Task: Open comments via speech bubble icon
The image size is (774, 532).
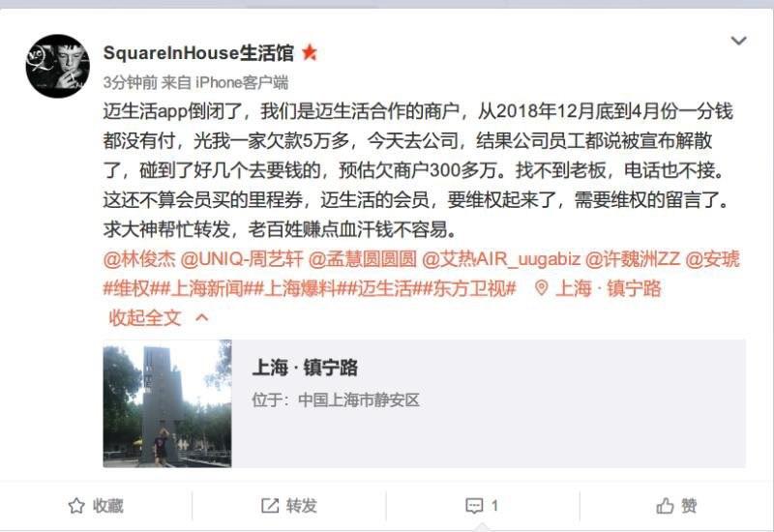Action: point(474,506)
